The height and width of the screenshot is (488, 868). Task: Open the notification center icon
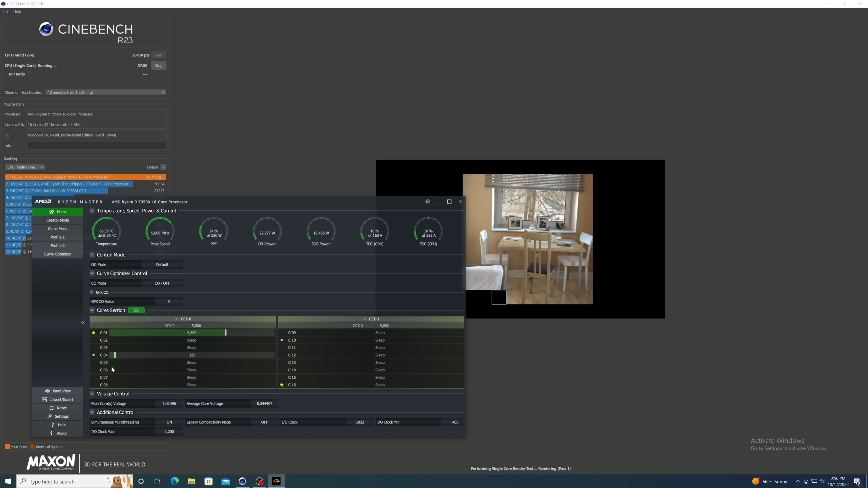[x=857, y=481]
